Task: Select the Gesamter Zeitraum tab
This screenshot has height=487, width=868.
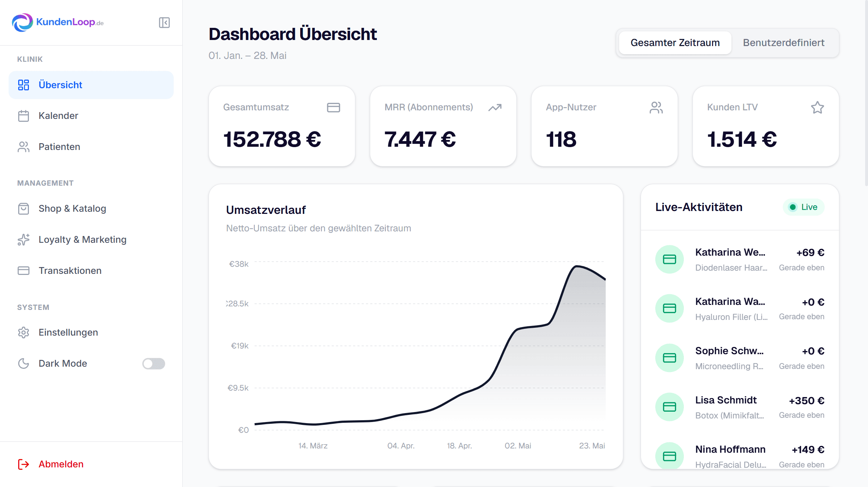Action: click(675, 43)
